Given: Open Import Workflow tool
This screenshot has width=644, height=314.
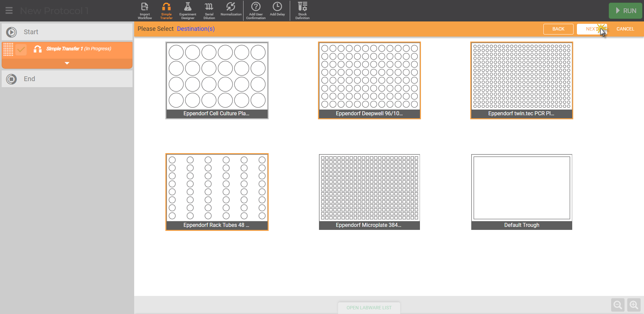Looking at the screenshot, I should (145, 11).
